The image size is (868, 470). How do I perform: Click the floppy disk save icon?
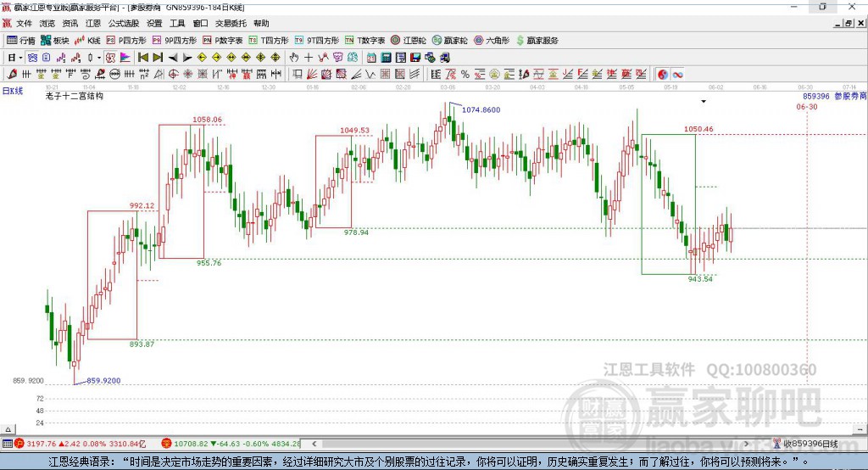pyautogui.click(x=415, y=58)
